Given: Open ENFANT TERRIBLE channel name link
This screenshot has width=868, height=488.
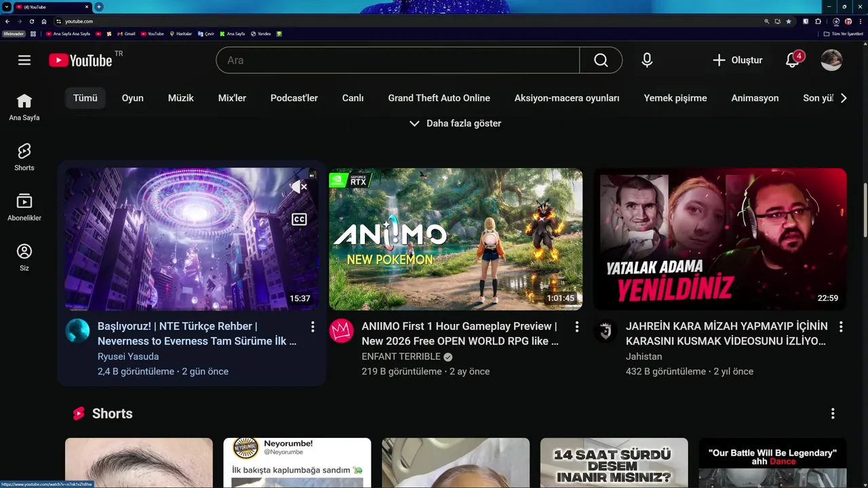Looking at the screenshot, I should pos(401,357).
